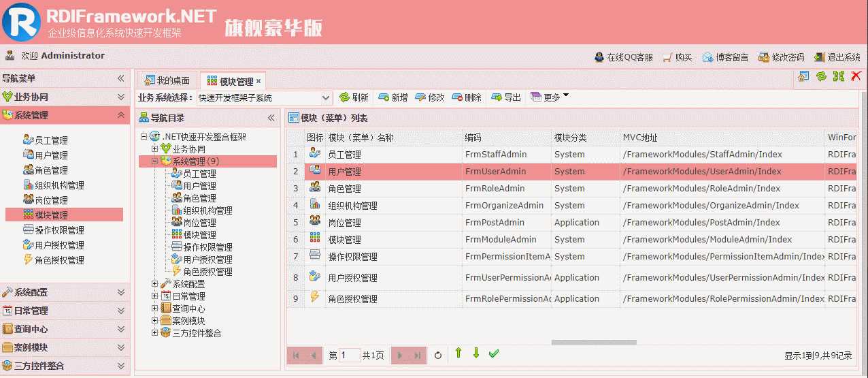Click 修改密码 in the header
This screenshot has height=378, width=868.
[x=782, y=57]
